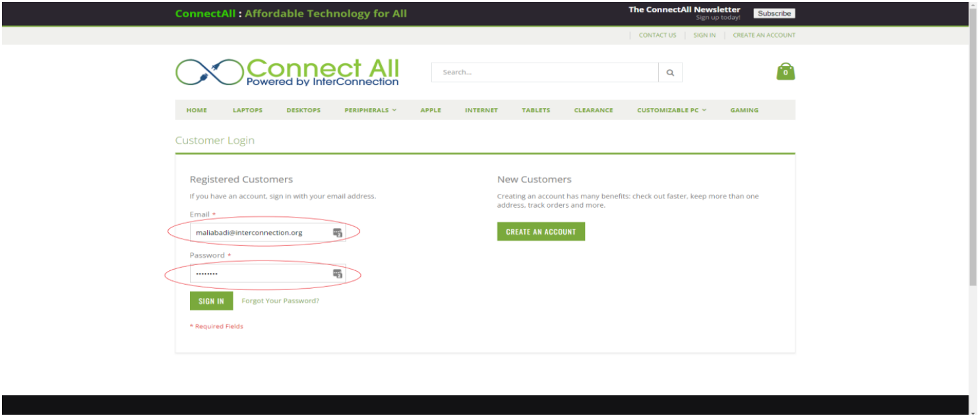The image size is (980, 418).
Task: Select the Gaming menu item
Action: tap(744, 110)
